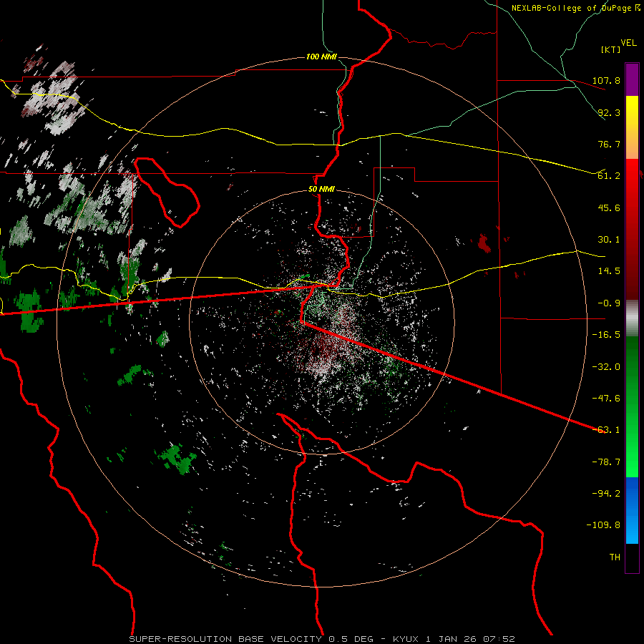
Task: Click the -32.0 velocity scale value
Action: tap(606, 367)
